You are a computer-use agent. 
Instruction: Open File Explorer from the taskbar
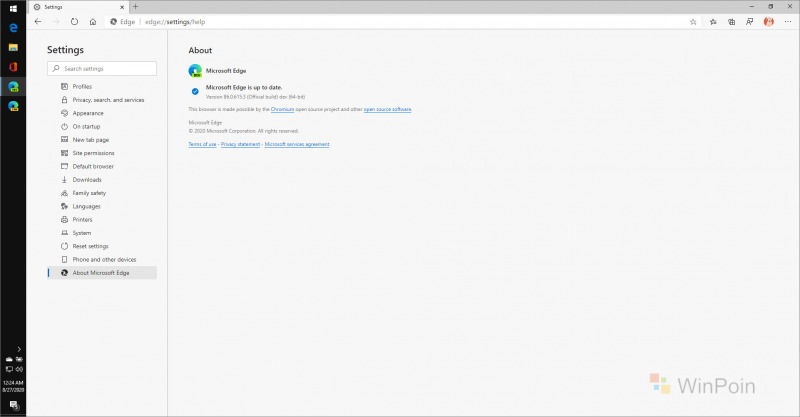point(13,47)
